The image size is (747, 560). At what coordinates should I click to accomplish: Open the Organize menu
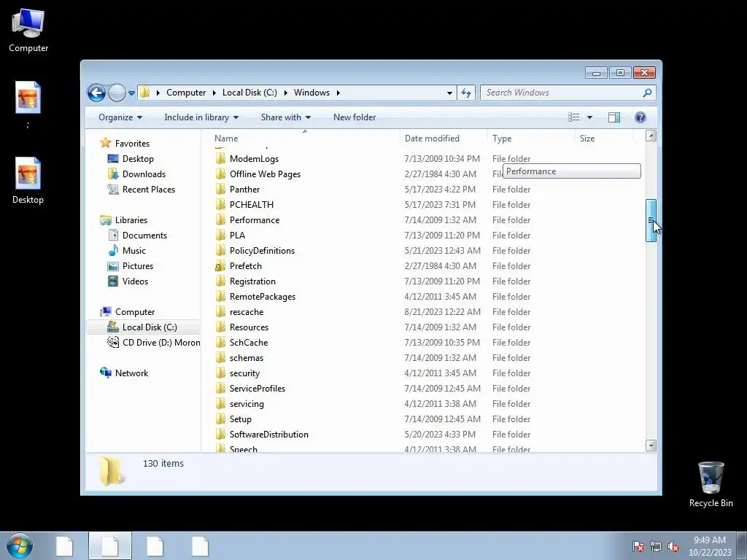tap(120, 117)
